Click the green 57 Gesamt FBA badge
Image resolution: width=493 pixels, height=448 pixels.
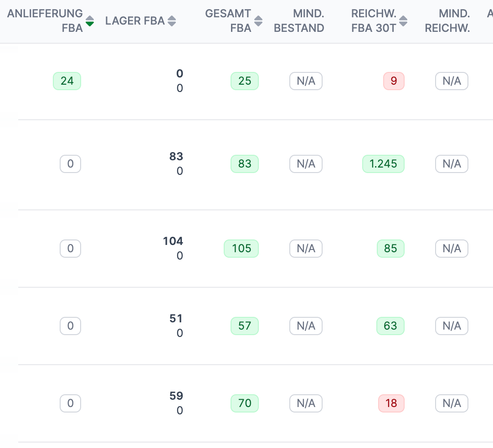coord(245,326)
